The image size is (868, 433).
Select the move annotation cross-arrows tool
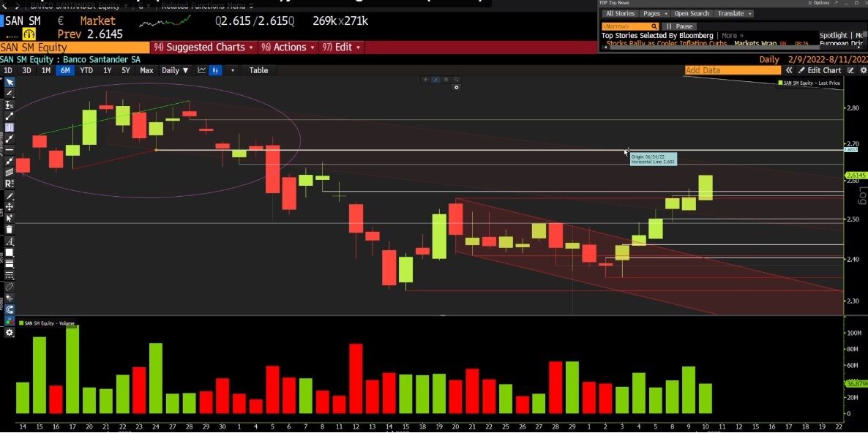coord(10,208)
